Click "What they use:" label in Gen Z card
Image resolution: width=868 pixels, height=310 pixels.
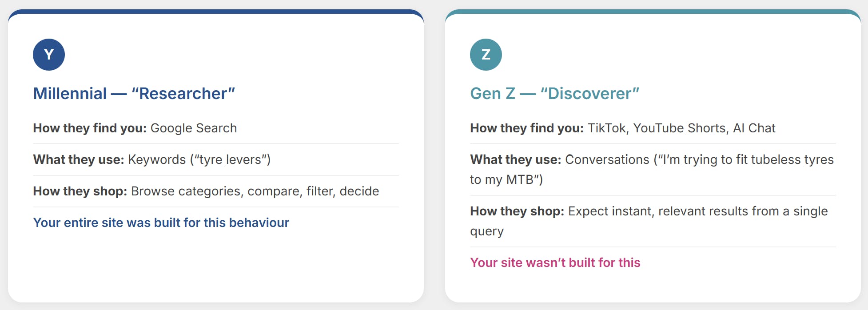[516, 160]
